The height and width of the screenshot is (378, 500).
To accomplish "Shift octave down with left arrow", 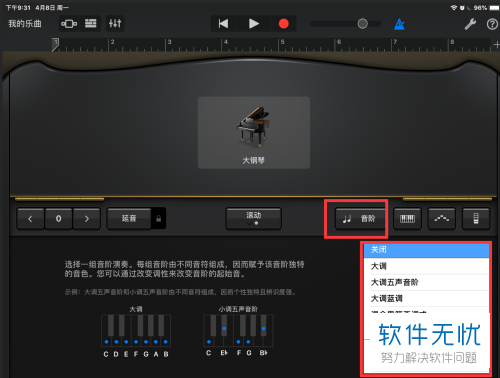I will pyautogui.click(x=30, y=219).
